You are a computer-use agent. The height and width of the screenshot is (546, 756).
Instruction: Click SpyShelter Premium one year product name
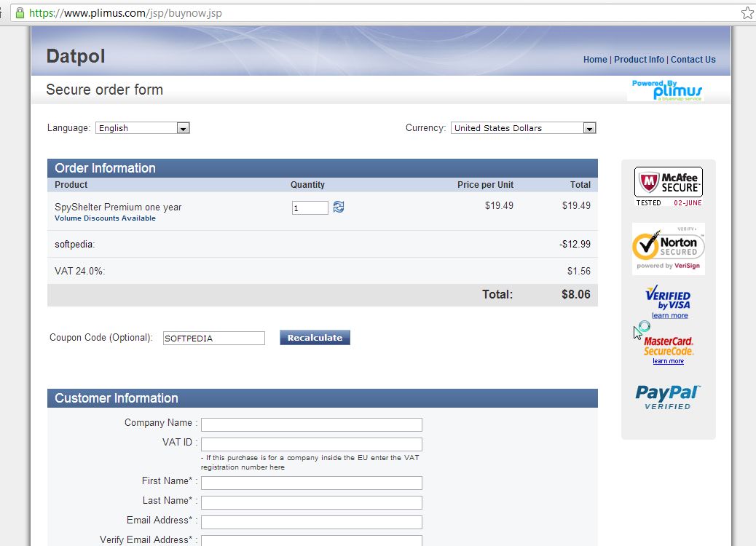[118, 207]
